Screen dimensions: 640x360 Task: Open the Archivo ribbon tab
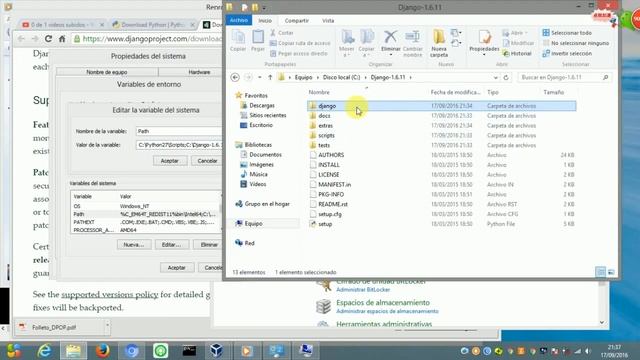click(x=239, y=20)
